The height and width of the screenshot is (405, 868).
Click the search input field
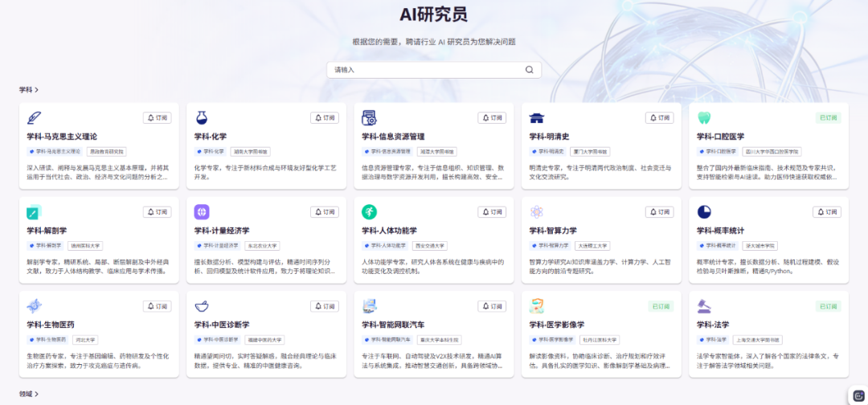pos(426,70)
